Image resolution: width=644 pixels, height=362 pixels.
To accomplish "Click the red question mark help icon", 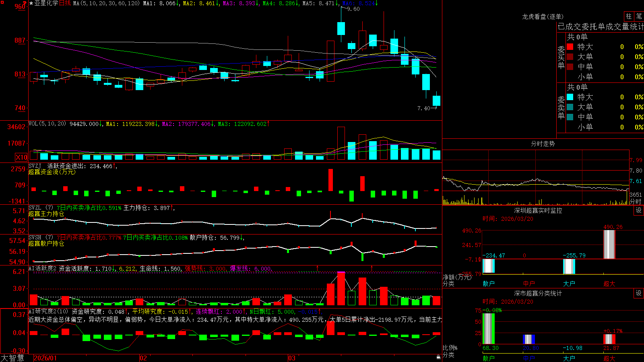I will click(25, 3).
